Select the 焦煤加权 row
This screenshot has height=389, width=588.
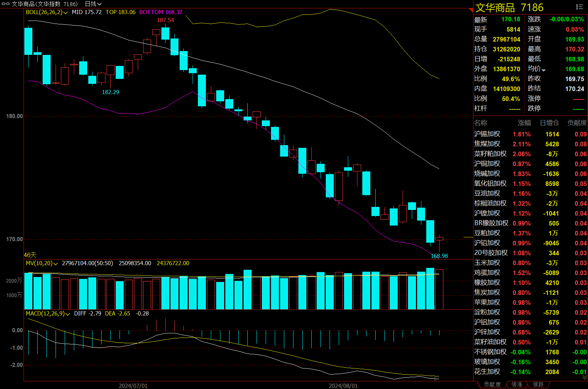pos(531,144)
